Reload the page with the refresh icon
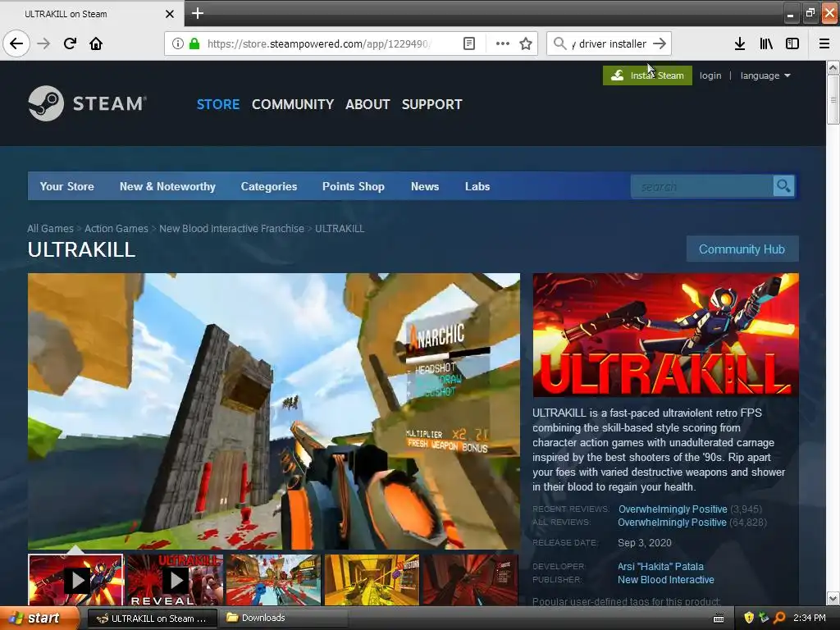Viewport: 840px width, 630px height. tap(70, 43)
